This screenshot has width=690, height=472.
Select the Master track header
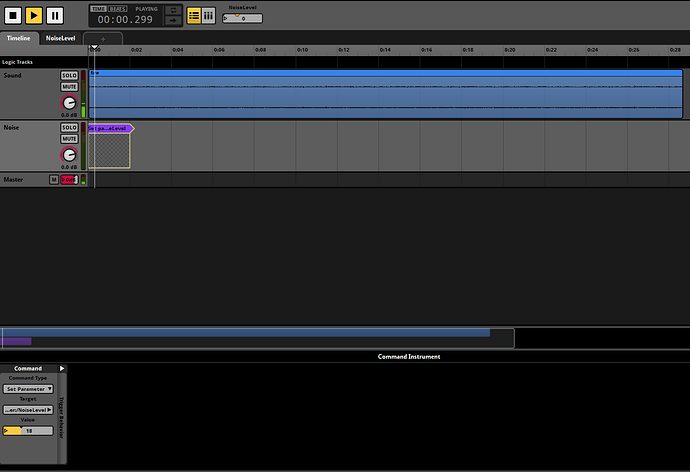pyautogui.click(x=13, y=179)
